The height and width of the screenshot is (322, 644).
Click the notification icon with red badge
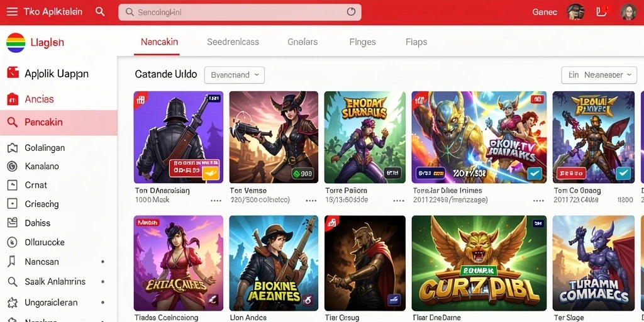point(602,11)
